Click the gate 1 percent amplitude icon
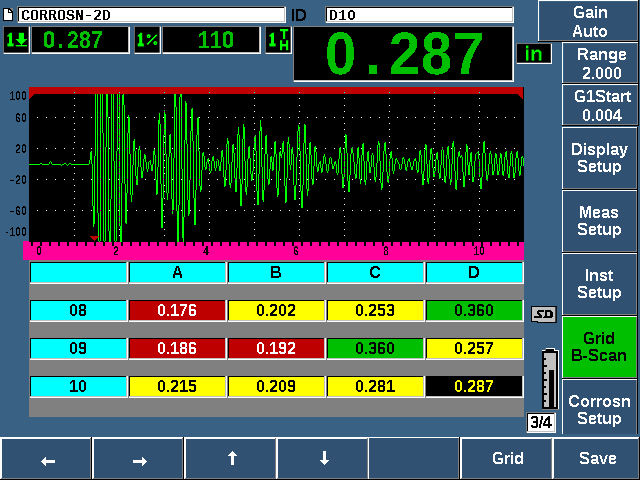 click(147, 40)
